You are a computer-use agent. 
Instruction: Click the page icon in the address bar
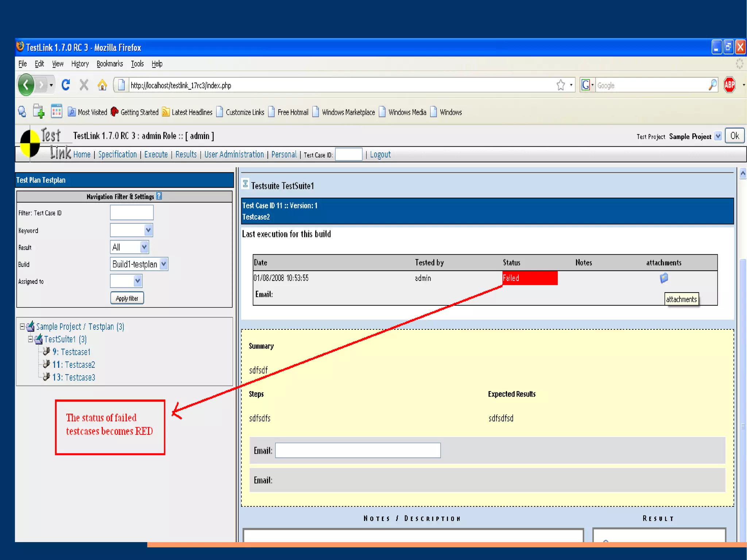click(122, 85)
